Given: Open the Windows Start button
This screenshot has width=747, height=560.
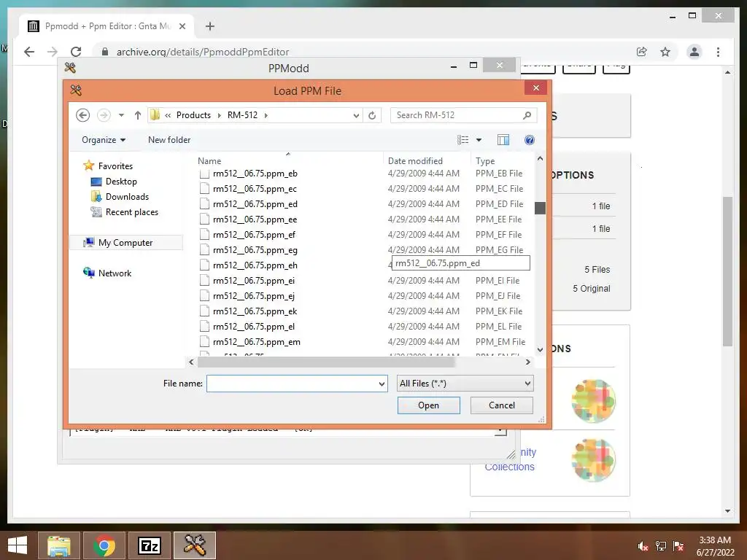Looking at the screenshot, I should click(x=18, y=545).
